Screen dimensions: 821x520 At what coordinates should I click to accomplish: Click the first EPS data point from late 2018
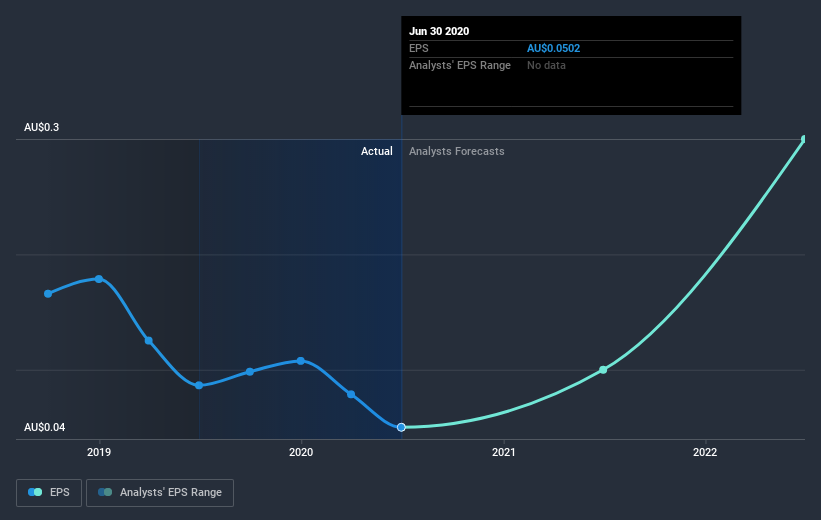tap(48, 294)
